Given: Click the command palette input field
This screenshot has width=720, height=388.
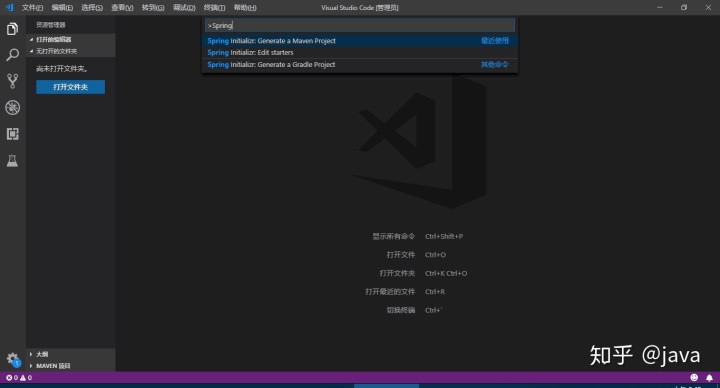Looking at the screenshot, I should coord(360,25).
